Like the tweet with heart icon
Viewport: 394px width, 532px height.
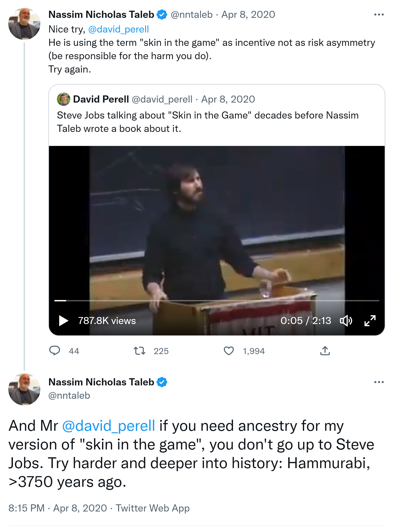click(x=229, y=351)
